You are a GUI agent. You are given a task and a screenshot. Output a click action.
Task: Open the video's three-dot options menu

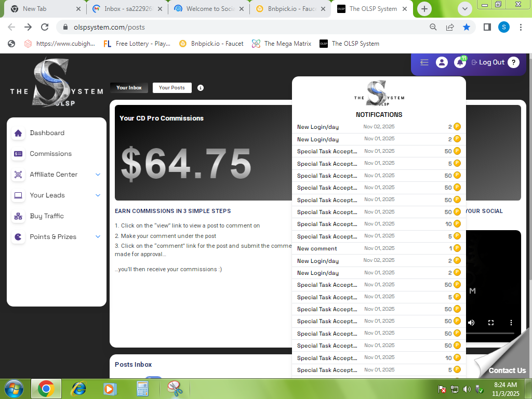(511, 323)
